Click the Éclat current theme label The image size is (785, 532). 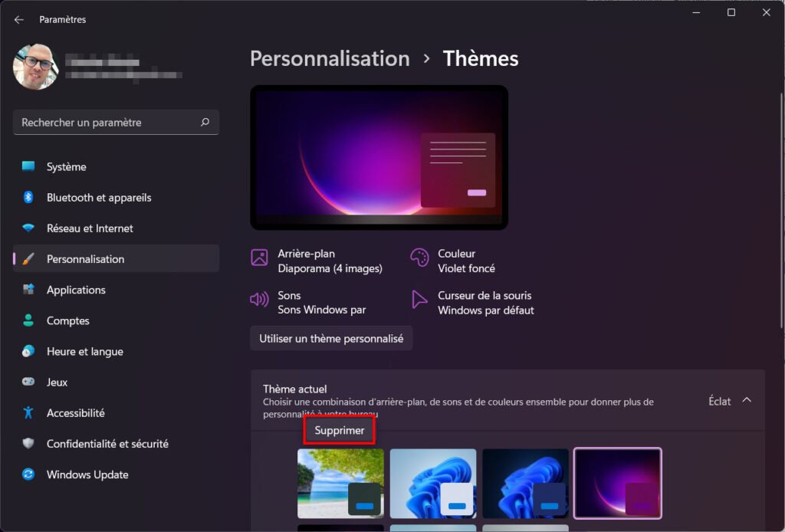coord(719,401)
